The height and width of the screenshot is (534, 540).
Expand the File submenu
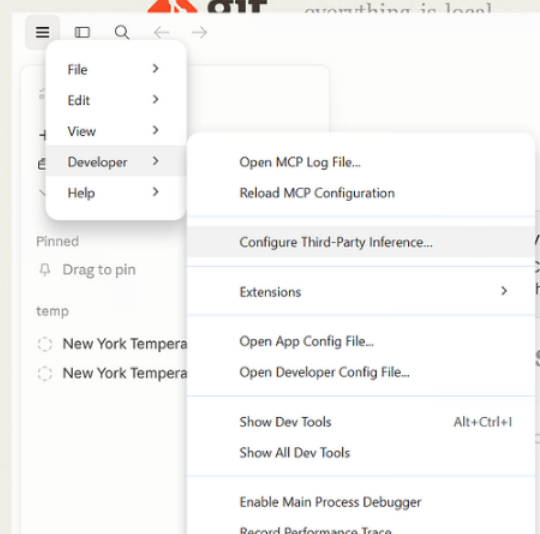click(x=116, y=69)
